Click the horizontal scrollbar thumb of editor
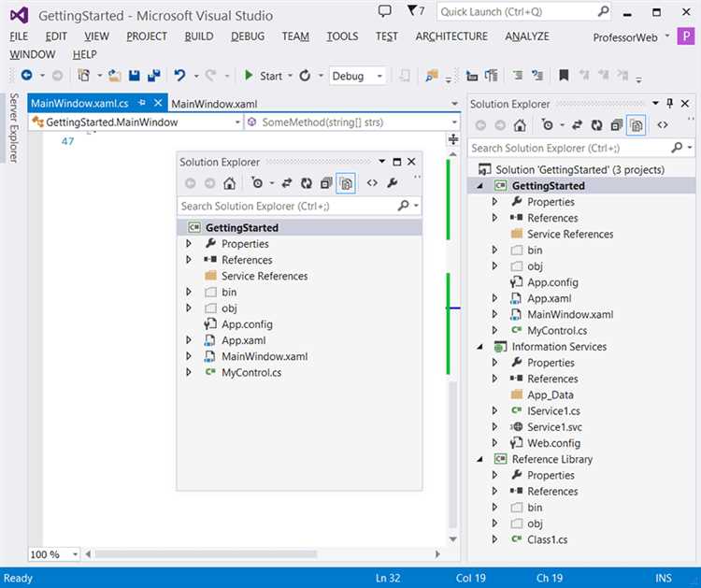This screenshot has height=588, width=701. pyautogui.click(x=206, y=554)
